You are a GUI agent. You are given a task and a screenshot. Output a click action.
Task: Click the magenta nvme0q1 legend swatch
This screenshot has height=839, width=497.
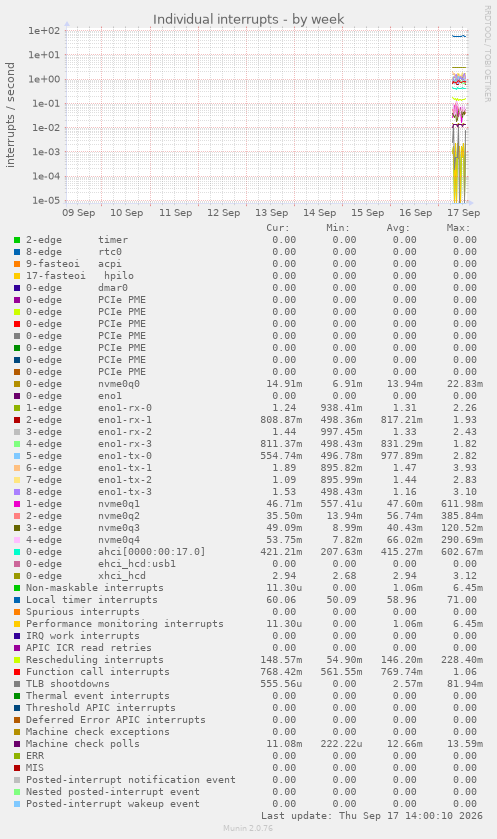[x=17, y=504]
